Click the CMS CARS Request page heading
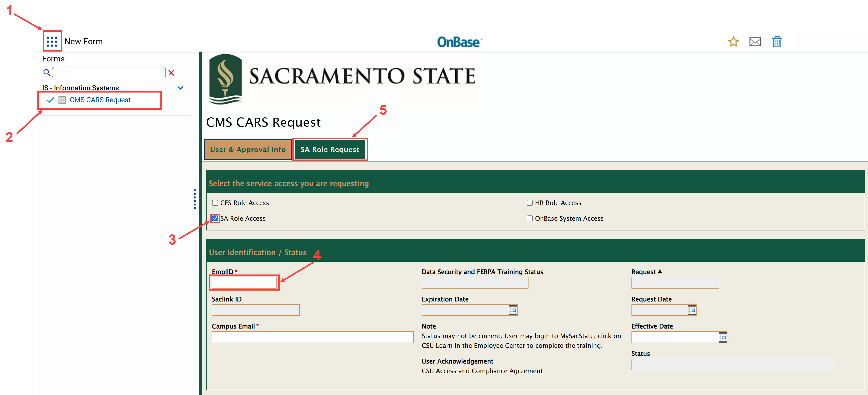Viewport: 868px width, 395px height. (x=263, y=122)
